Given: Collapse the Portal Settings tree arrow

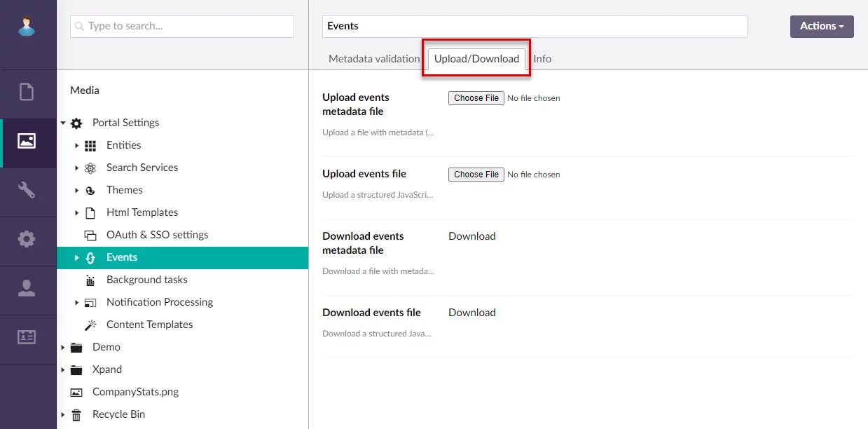Looking at the screenshot, I should (62, 123).
